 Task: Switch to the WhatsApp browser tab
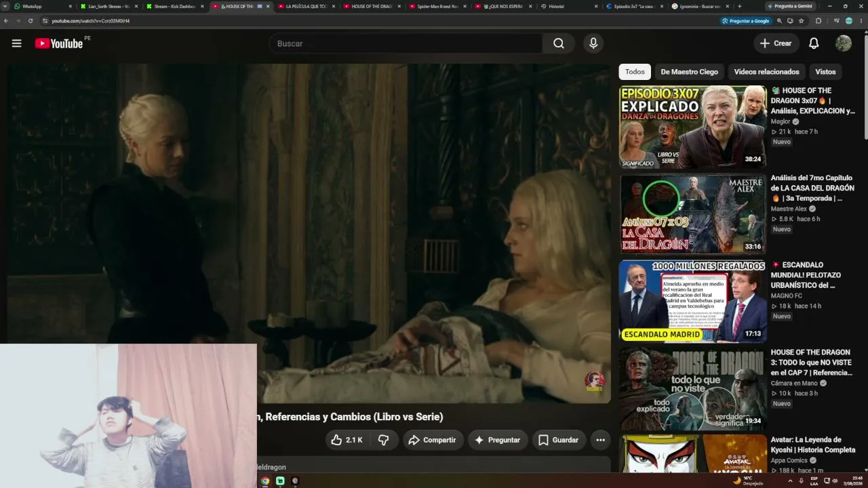[x=41, y=6]
